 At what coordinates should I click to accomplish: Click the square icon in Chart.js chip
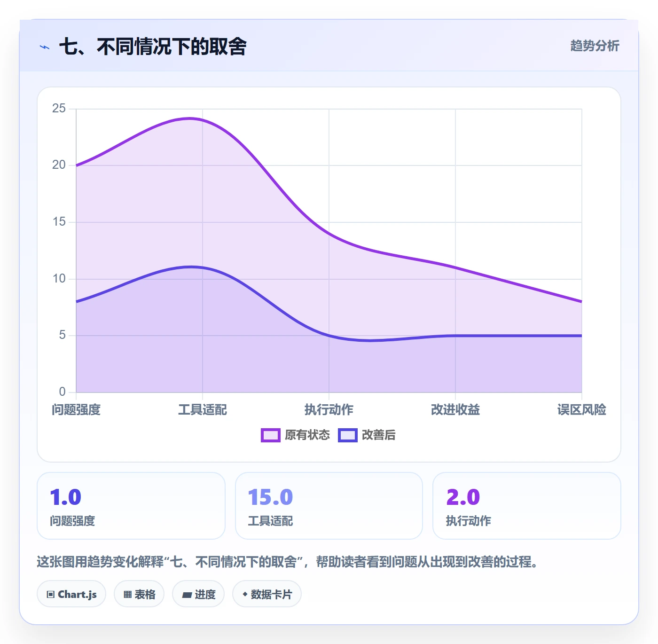[x=51, y=595]
